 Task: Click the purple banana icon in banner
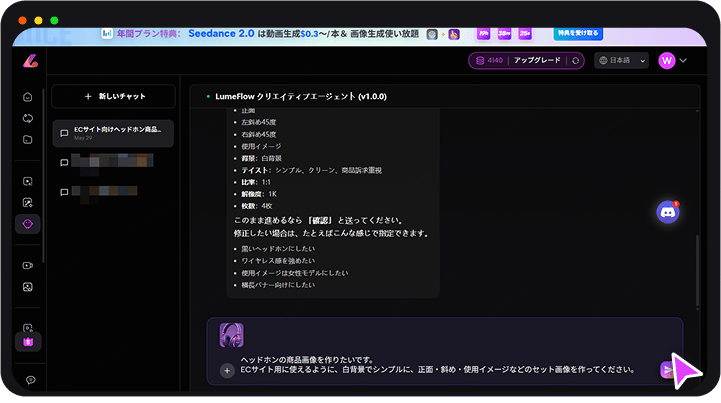point(454,34)
